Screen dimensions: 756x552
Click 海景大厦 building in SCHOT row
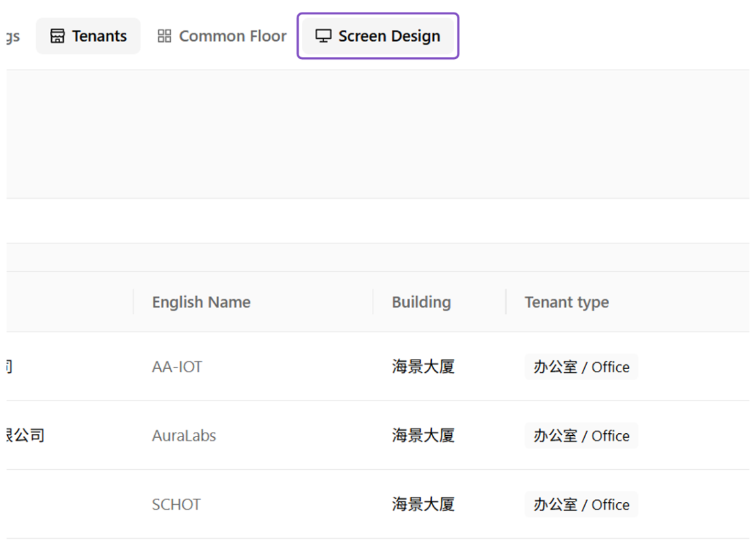423,504
